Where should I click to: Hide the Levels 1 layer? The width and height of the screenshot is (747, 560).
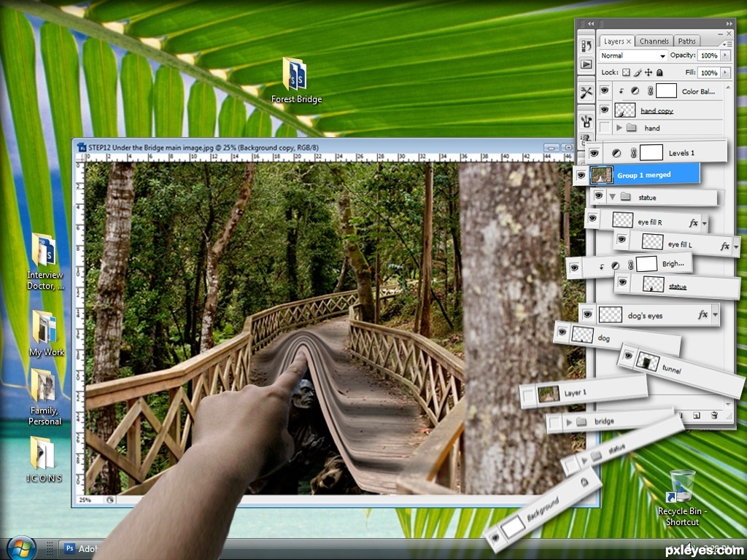(x=594, y=153)
